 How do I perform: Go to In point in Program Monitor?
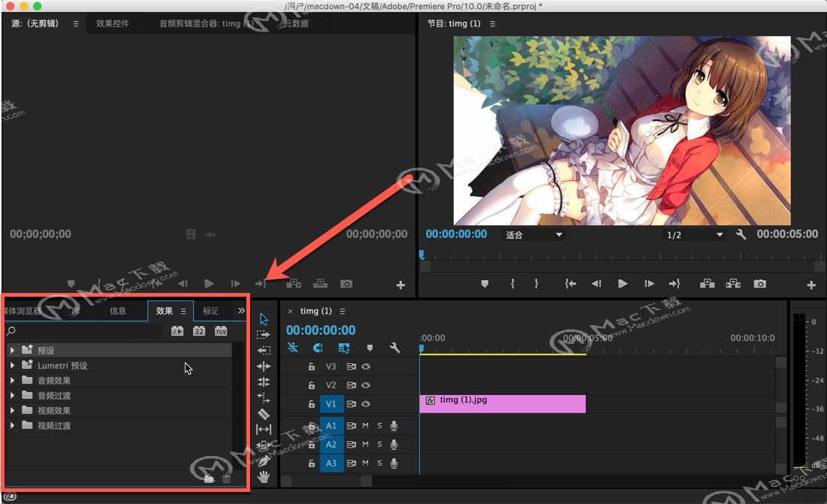click(570, 284)
